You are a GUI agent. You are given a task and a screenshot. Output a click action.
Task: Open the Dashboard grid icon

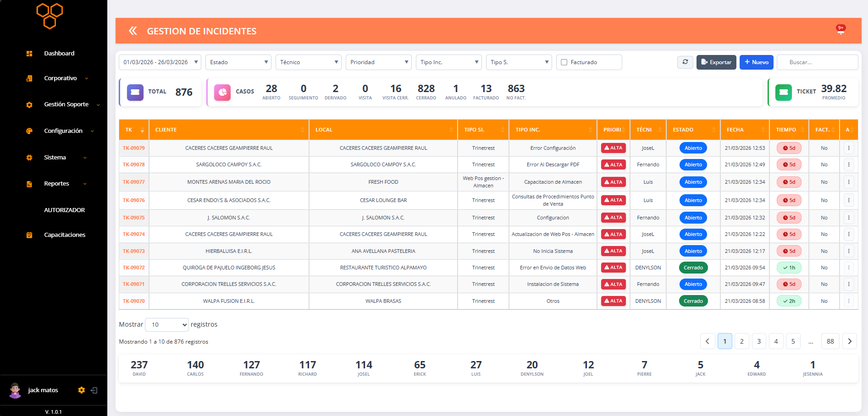point(29,54)
